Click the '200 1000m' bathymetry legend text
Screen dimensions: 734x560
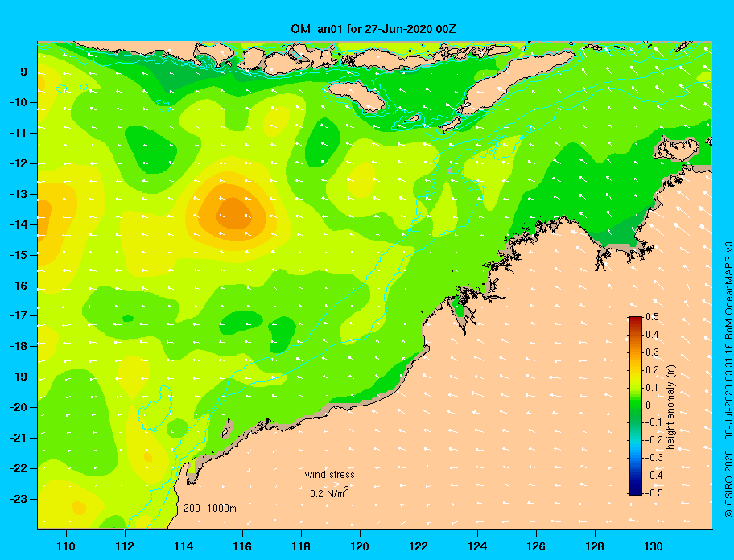(210, 509)
